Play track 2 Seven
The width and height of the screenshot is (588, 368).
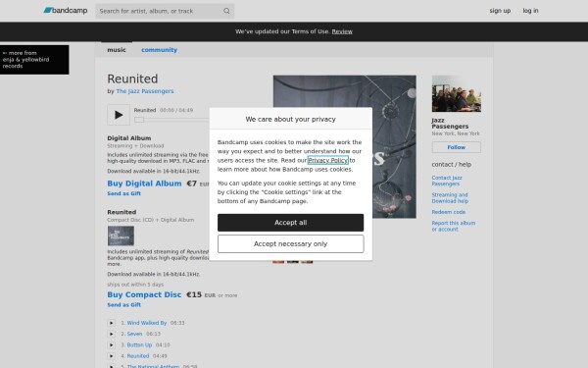click(x=112, y=334)
